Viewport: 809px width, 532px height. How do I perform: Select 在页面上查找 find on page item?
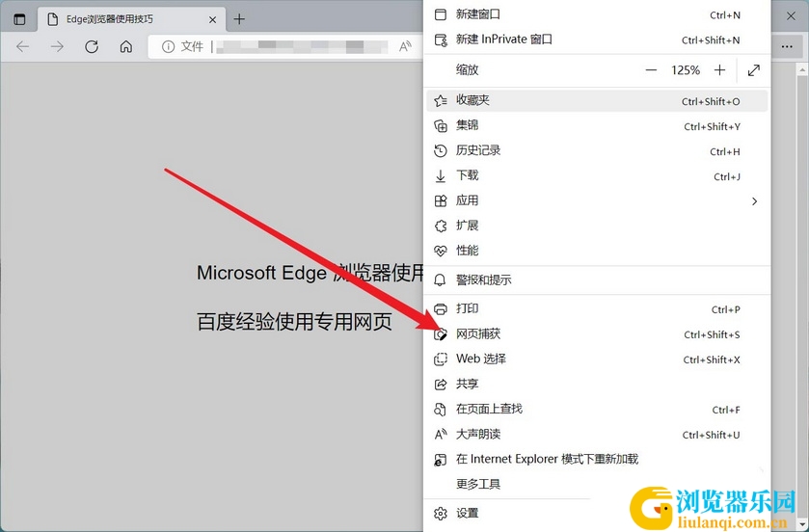[x=597, y=410]
